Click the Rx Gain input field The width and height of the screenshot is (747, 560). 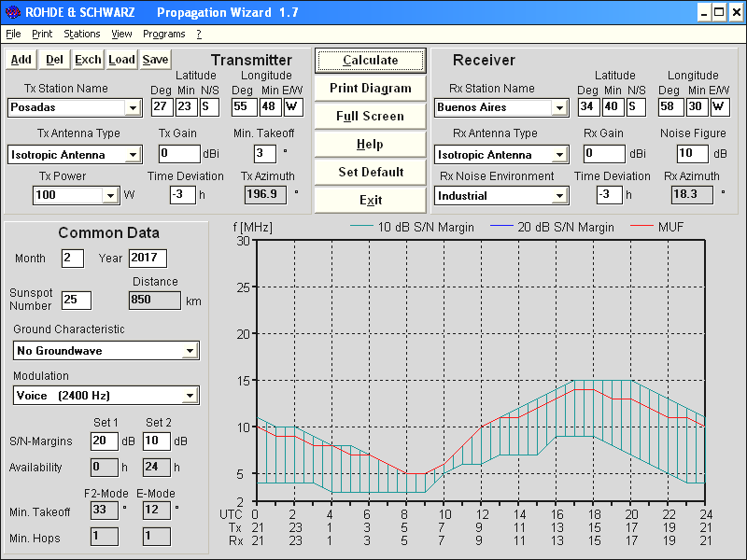click(x=604, y=154)
